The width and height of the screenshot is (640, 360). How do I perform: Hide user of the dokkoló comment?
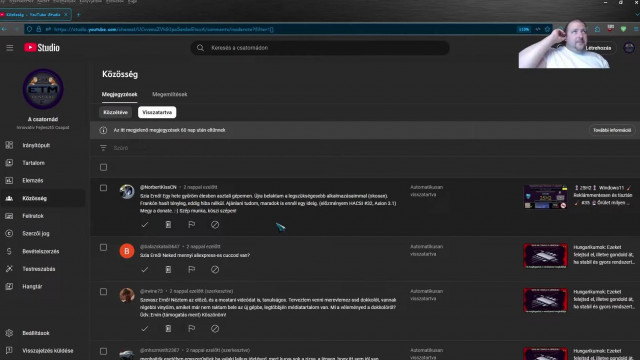pyautogui.click(x=215, y=329)
